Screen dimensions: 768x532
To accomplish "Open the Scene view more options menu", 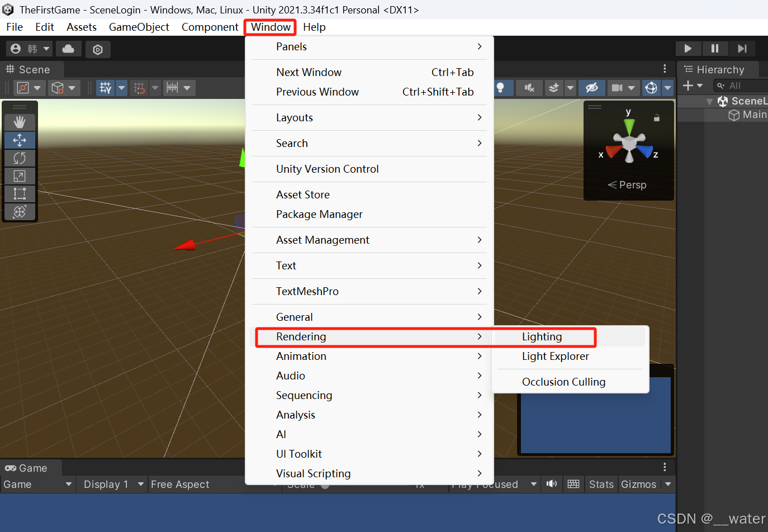I will point(665,69).
